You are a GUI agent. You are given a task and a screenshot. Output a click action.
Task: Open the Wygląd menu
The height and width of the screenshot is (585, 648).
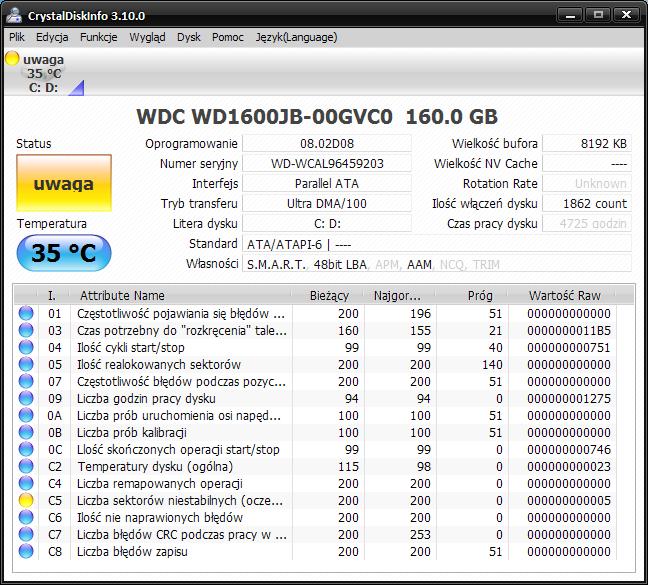coord(147,37)
